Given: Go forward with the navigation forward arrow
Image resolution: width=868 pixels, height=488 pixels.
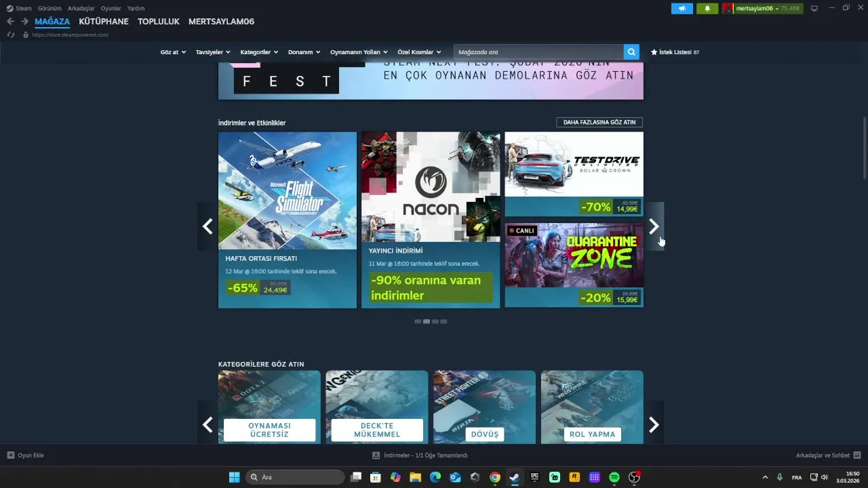Looking at the screenshot, I should pyautogui.click(x=24, y=22).
